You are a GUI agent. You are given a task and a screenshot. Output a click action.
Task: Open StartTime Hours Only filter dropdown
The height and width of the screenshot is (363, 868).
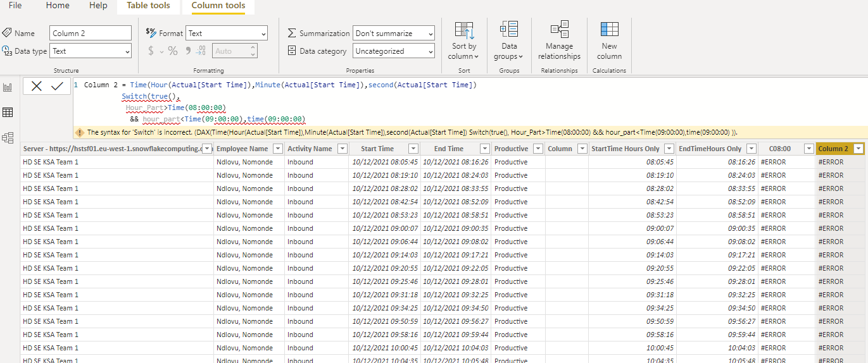tap(670, 149)
